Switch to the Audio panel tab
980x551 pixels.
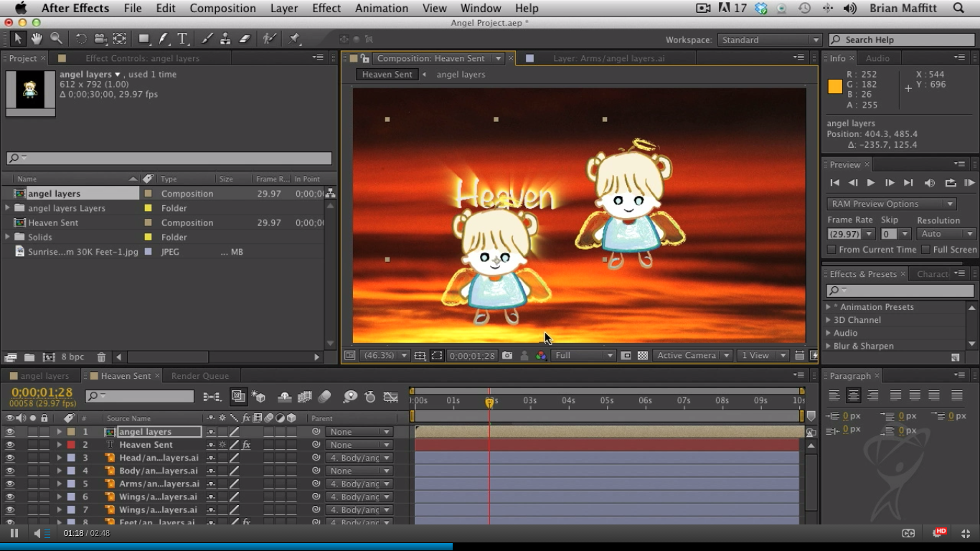[x=877, y=58]
